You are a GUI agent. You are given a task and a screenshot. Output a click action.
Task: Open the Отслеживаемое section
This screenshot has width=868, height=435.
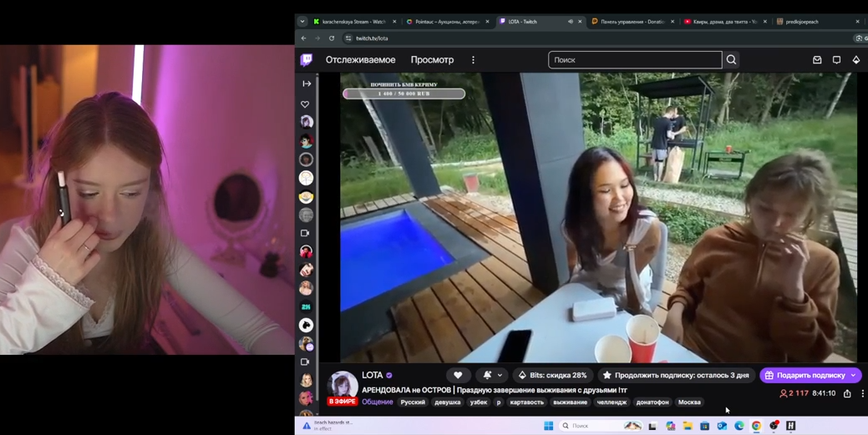[x=360, y=60]
